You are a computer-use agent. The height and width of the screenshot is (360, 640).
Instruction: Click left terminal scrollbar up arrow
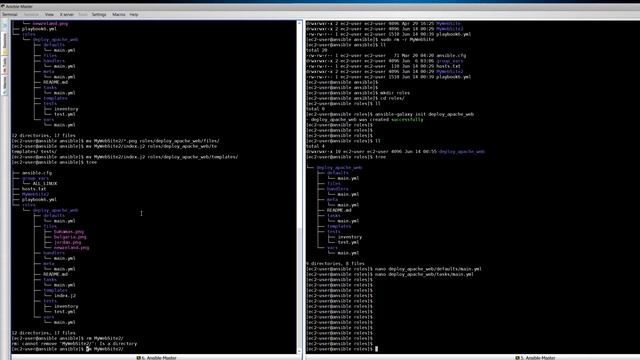click(x=299, y=23)
